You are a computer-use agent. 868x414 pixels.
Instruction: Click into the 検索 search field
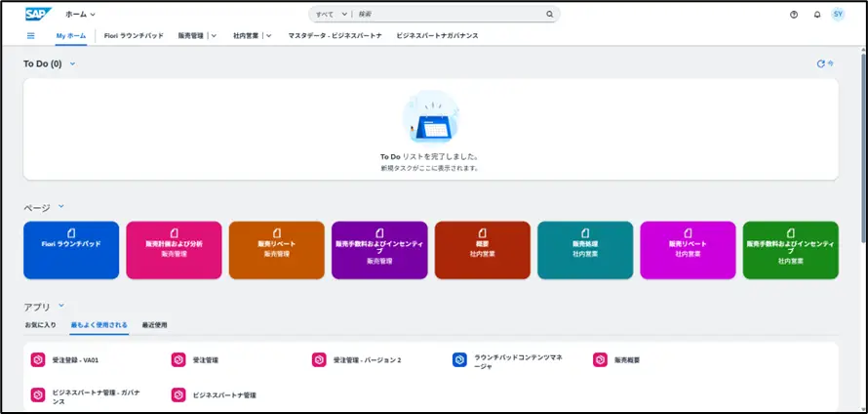click(x=449, y=15)
